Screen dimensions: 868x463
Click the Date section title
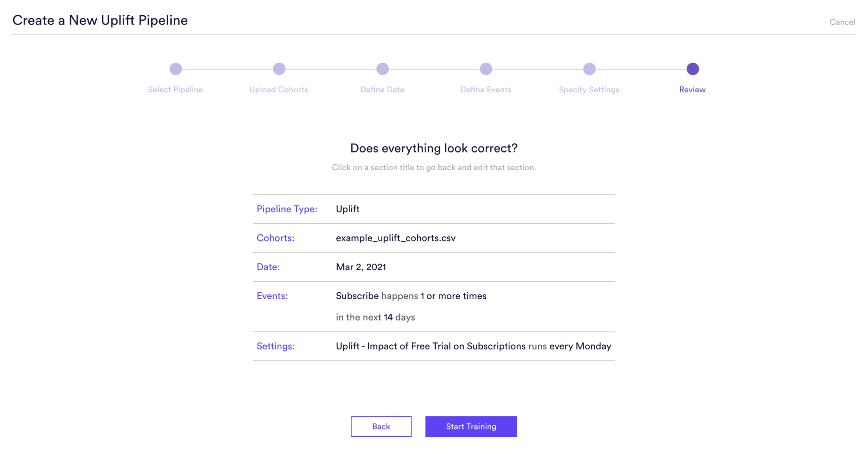tap(268, 267)
